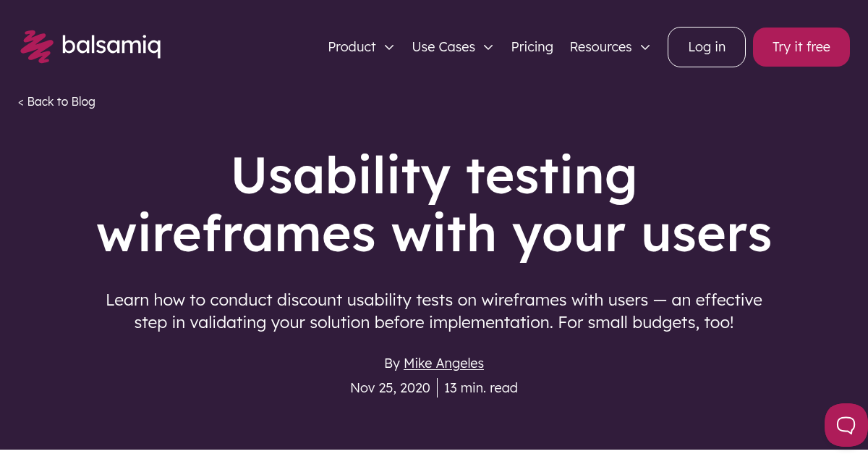Viewport: 868px width, 454px height.
Task: Click the balsamiq wordmark text
Action: [111, 46]
